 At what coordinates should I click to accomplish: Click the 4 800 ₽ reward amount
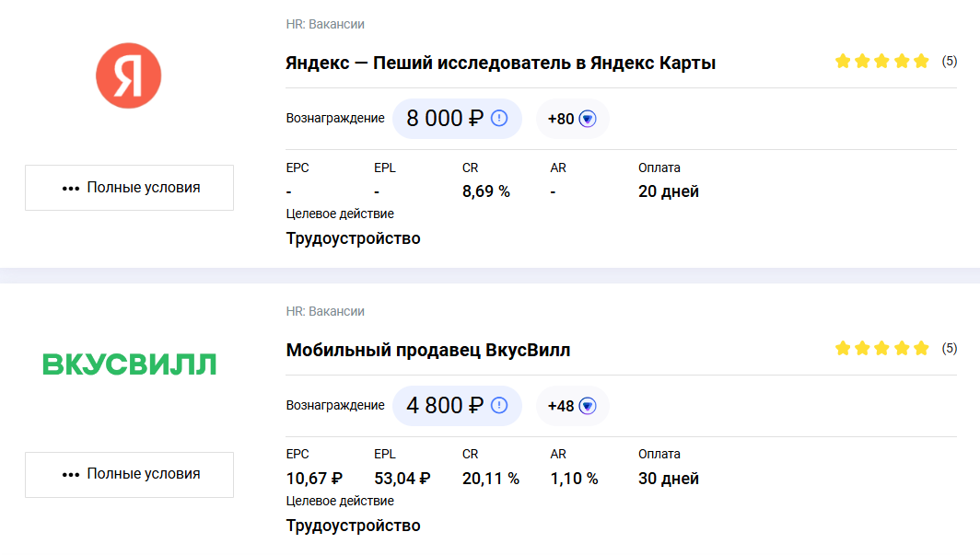tap(445, 405)
